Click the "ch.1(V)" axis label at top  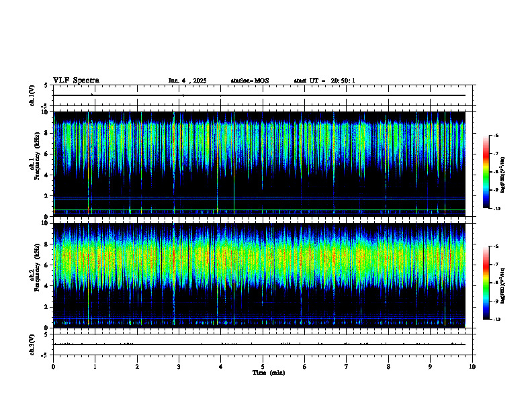pos(32,95)
